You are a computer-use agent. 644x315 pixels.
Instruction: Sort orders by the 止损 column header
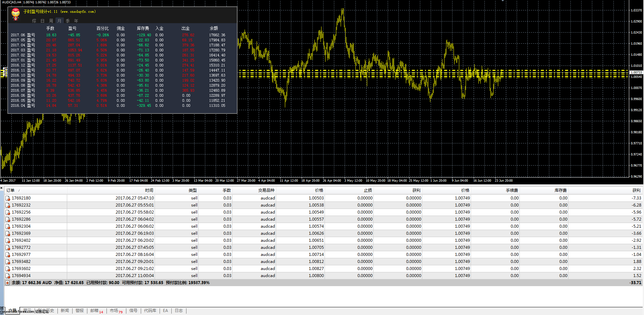pos(349,190)
